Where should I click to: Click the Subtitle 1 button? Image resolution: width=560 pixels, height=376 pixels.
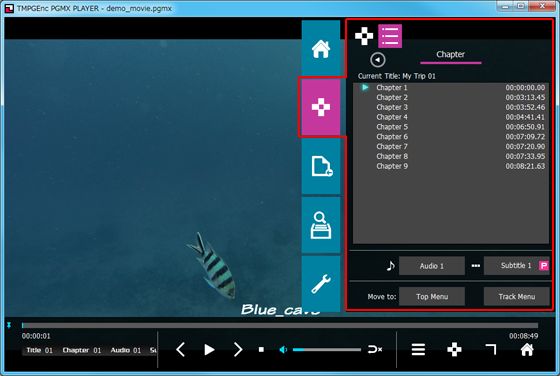pos(516,266)
